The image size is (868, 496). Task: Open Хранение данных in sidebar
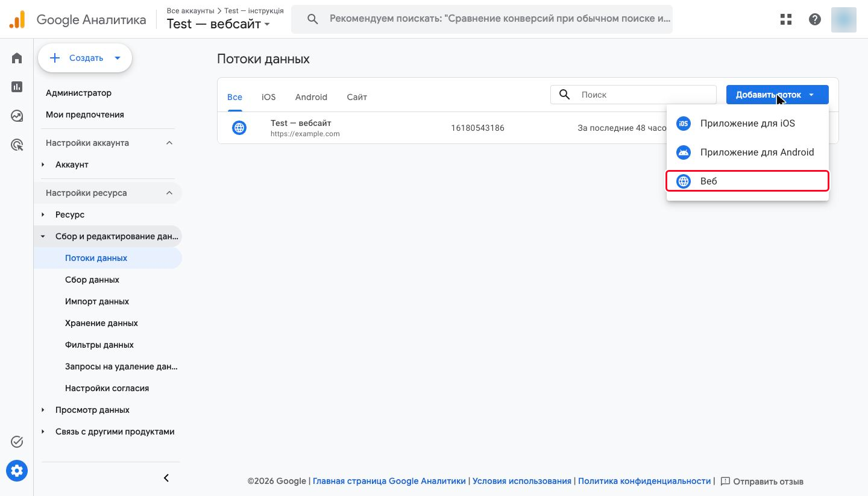pos(101,323)
